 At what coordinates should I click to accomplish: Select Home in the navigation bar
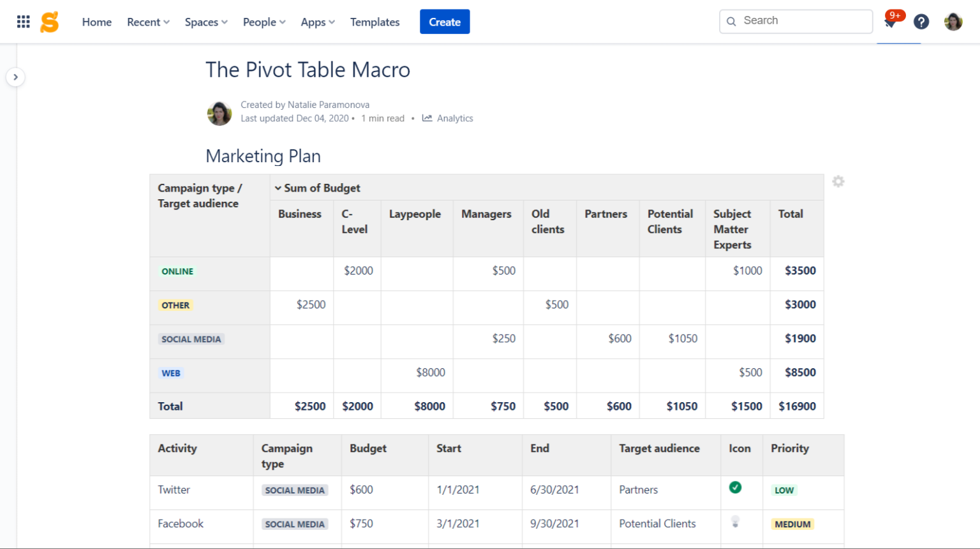click(x=96, y=21)
